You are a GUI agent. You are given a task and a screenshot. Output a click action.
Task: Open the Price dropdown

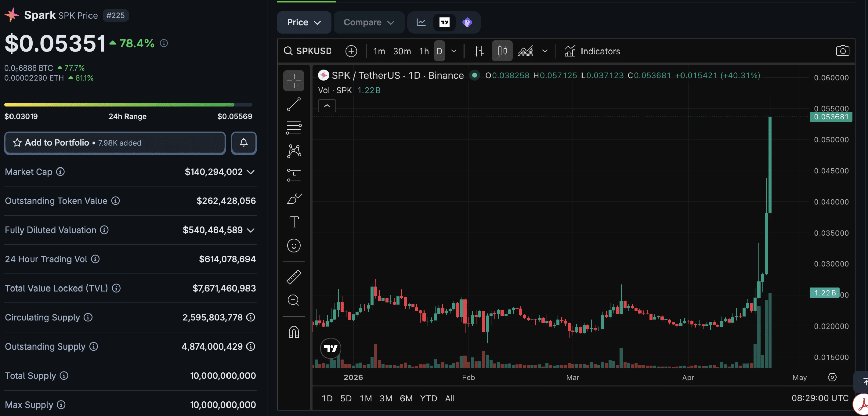pyautogui.click(x=304, y=22)
